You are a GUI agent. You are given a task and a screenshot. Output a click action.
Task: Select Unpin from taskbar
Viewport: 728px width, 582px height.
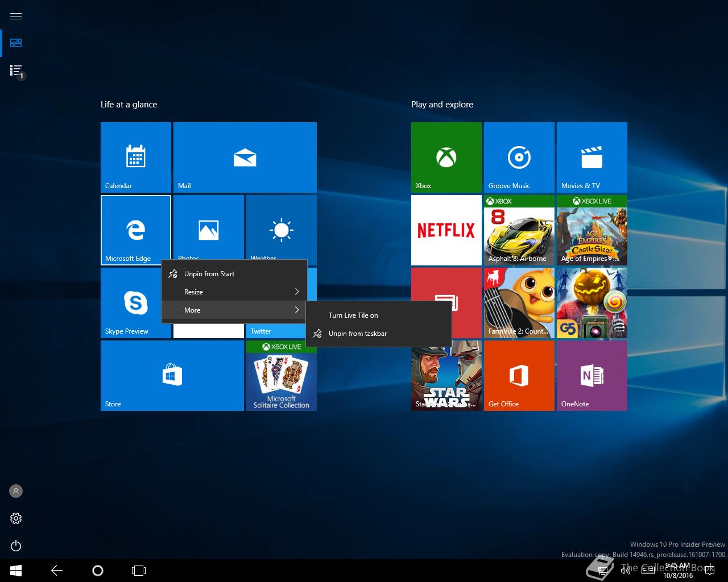point(379,334)
